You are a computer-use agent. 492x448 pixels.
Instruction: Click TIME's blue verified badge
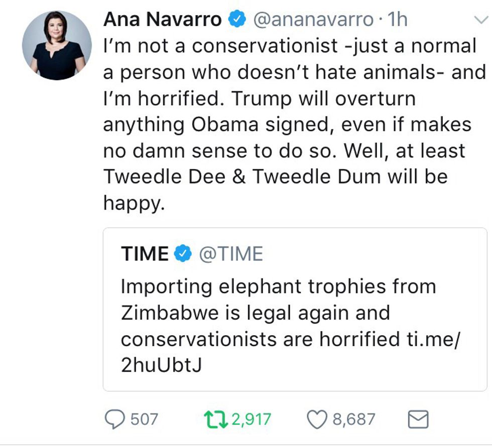[x=183, y=254]
